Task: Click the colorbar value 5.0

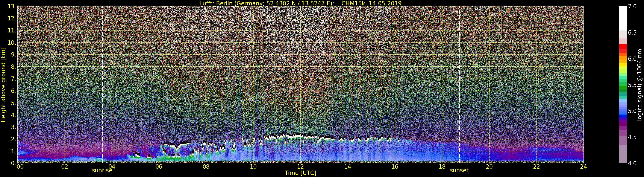Action: pyautogui.click(x=632, y=111)
